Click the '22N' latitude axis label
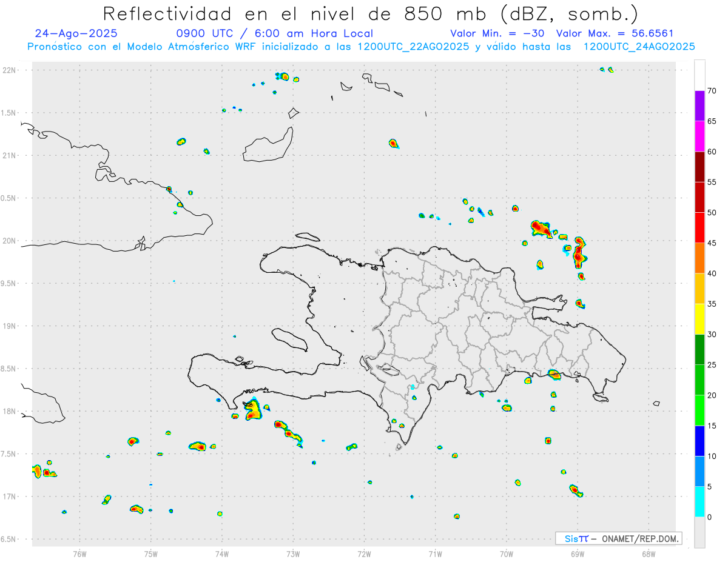728x562 pixels. tap(10, 70)
